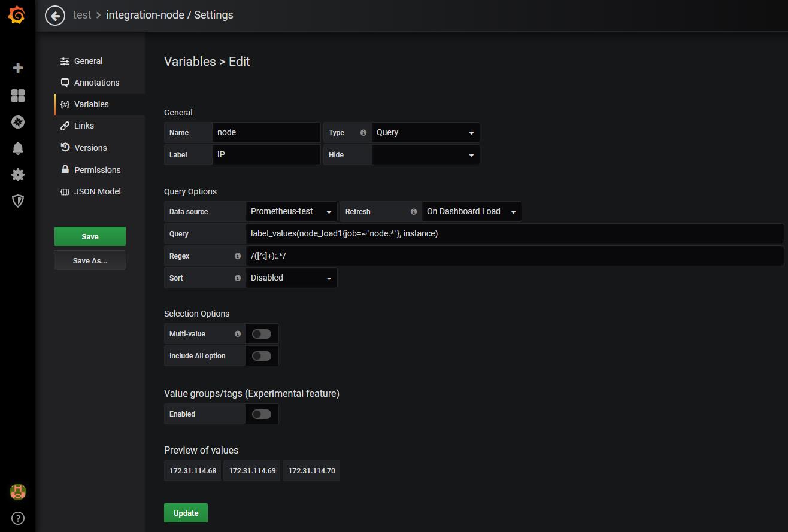This screenshot has height=532, width=788.
Task: Open the Server Admin shield icon
Action: coord(18,201)
